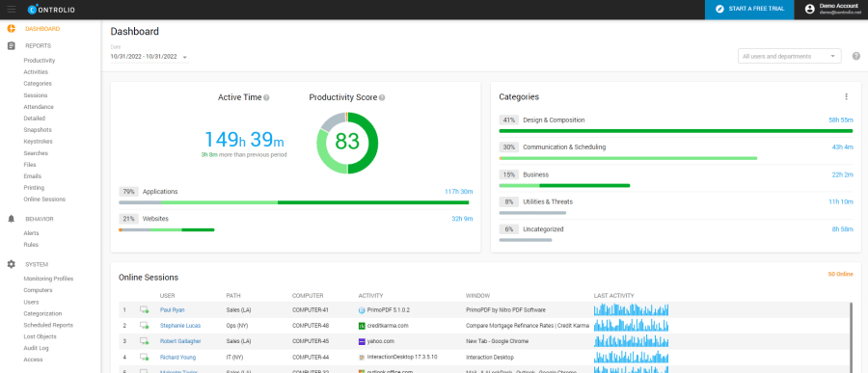Open the hamburger menu icon
This screenshot has width=868, height=373.
(x=11, y=9)
